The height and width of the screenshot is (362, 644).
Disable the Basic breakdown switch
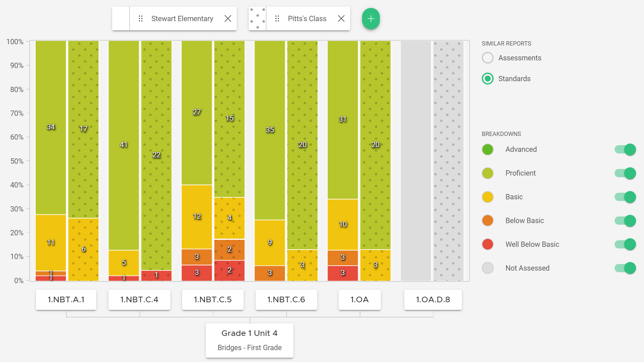click(x=625, y=197)
